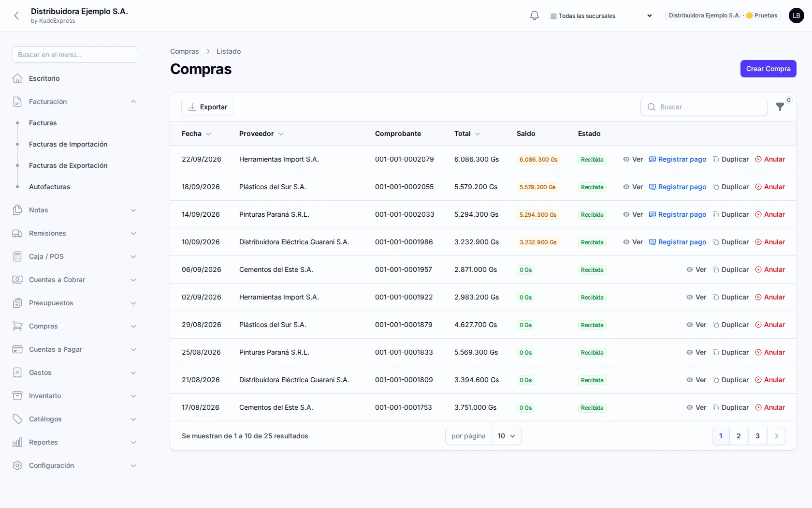Click the Remisiones truck icon
This screenshot has height=508, width=812.
click(17, 233)
